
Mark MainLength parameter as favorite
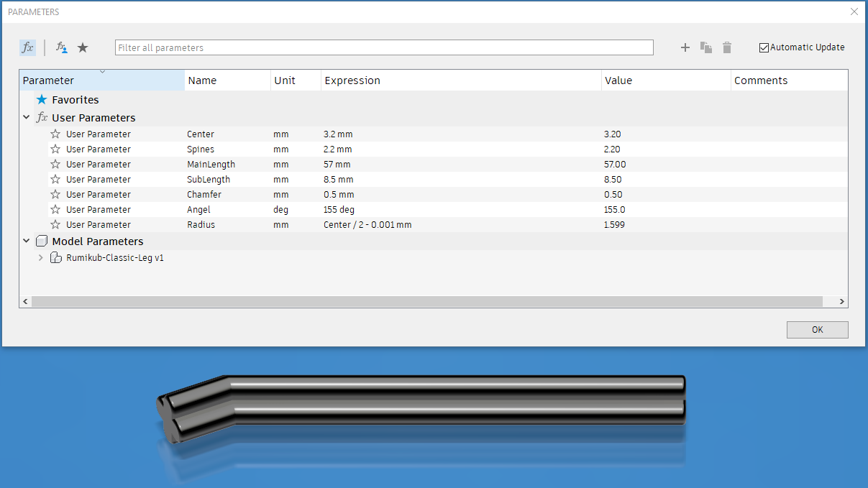pyautogui.click(x=55, y=165)
